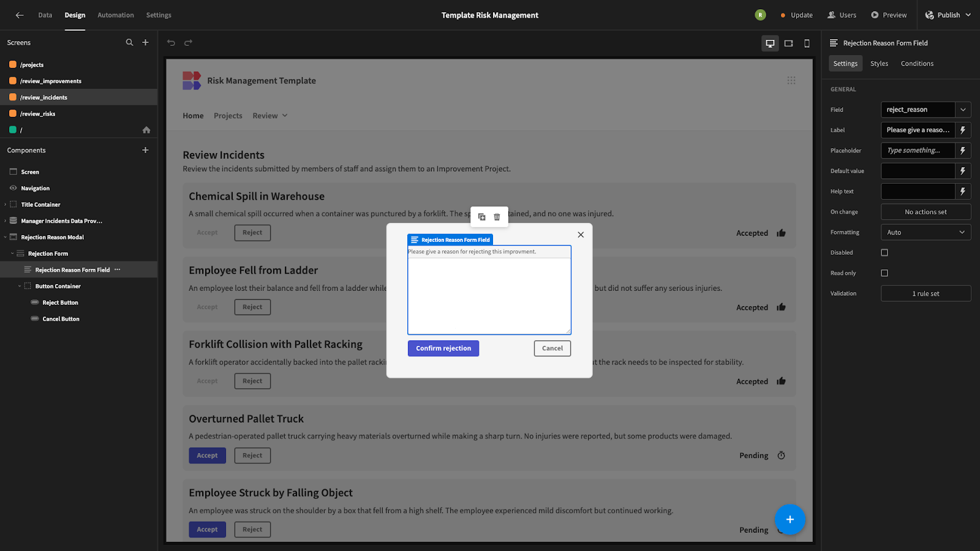Add a new component with plus icon
The width and height of the screenshot is (980, 551).
tap(145, 150)
